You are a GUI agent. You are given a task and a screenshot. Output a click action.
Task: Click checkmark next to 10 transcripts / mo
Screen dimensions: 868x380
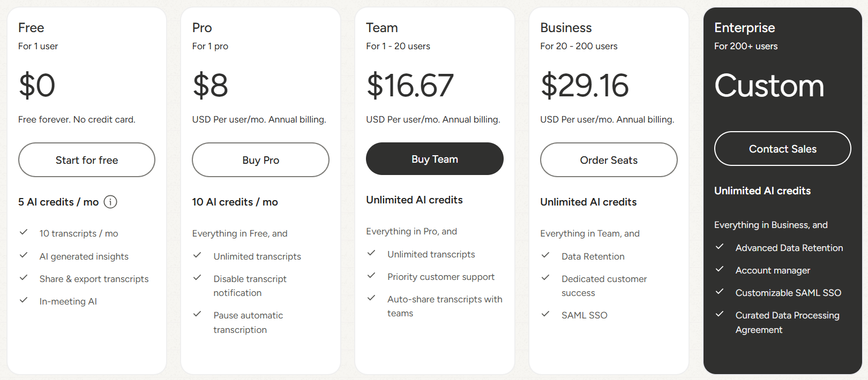pyautogui.click(x=24, y=232)
